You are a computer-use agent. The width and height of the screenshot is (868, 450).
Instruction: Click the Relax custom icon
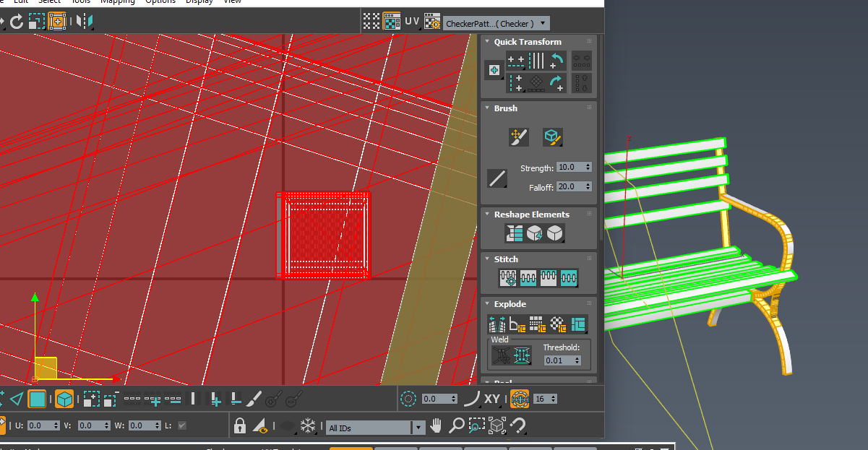[555, 233]
